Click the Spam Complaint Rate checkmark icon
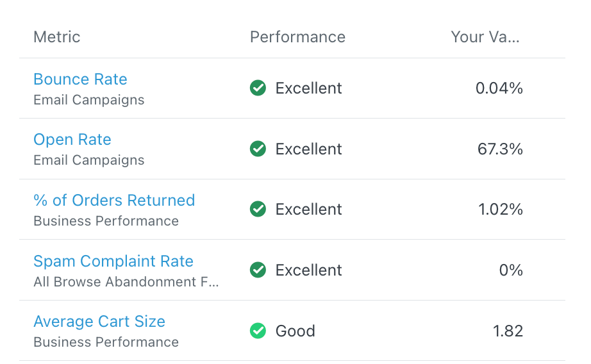 [x=258, y=270]
